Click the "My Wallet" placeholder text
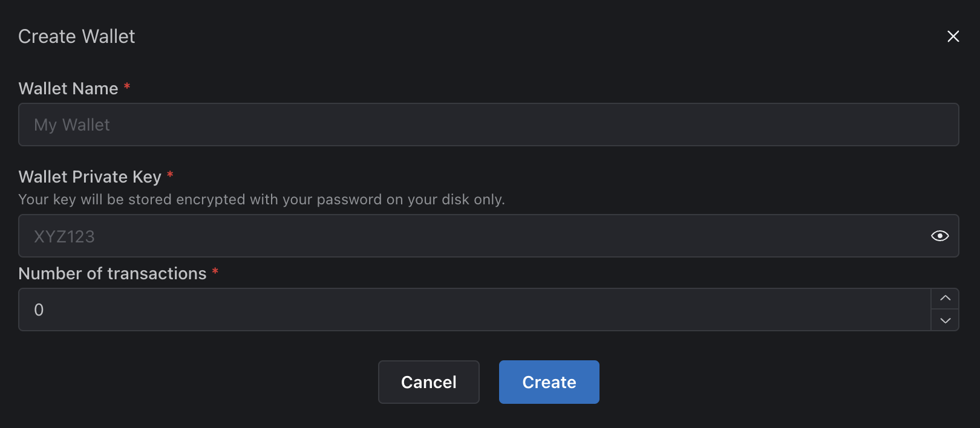980x428 pixels. tap(72, 125)
